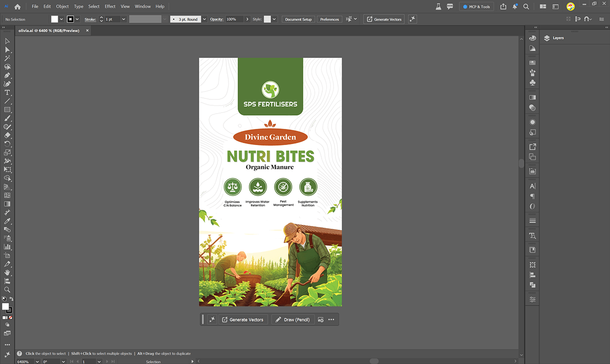Select the Paintbrush tool
The width and height of the screenshot is (610, 364).
click(x=7, y=118)
